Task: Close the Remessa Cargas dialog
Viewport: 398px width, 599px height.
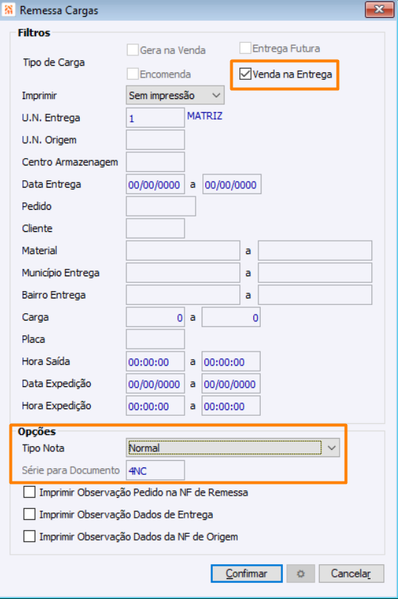Action: click(x=379, y=9)
